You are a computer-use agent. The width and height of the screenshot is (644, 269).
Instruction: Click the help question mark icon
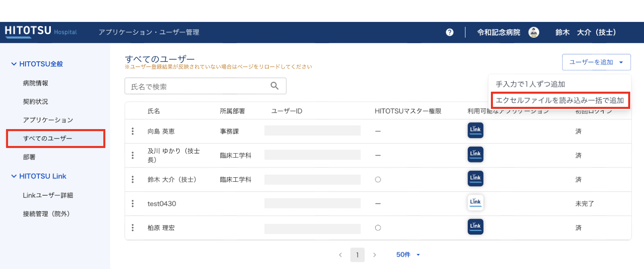[450, 32]
